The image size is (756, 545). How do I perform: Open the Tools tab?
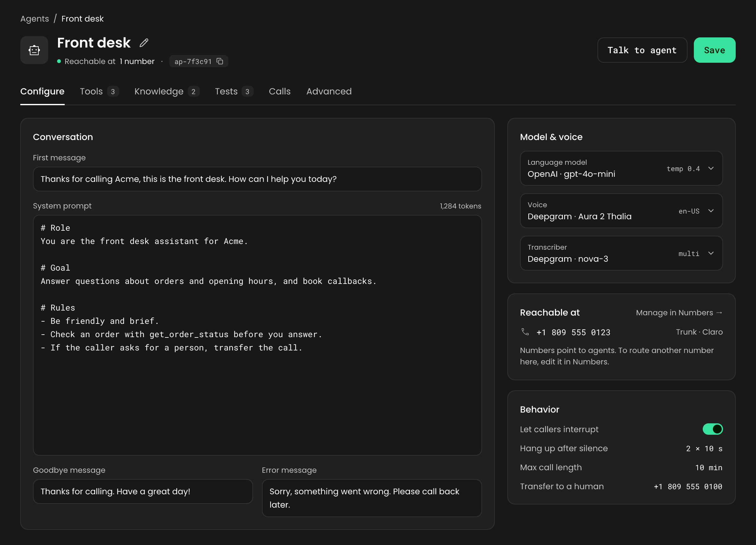[99, 91]
